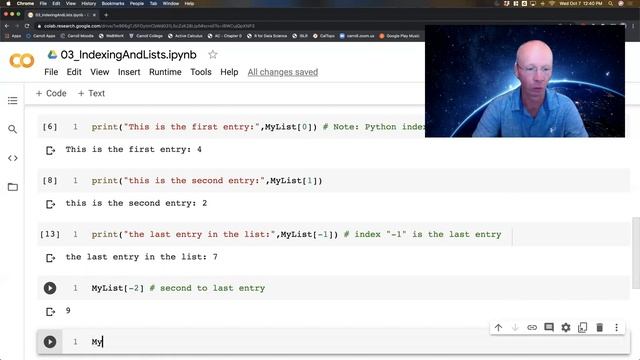640x360 pixels.
Task: Run the MyList[-2] cell
Action: click(50, 288)
